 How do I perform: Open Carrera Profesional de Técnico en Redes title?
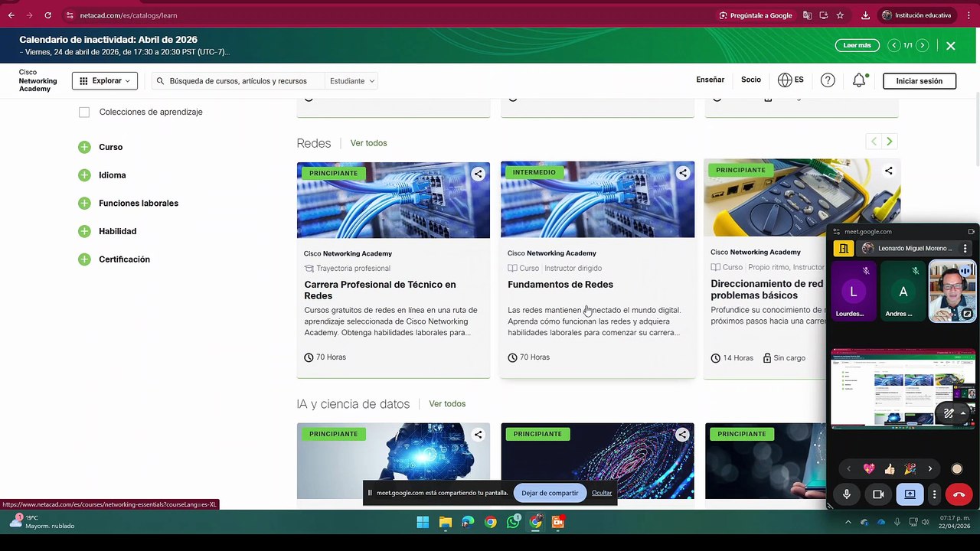380,290
